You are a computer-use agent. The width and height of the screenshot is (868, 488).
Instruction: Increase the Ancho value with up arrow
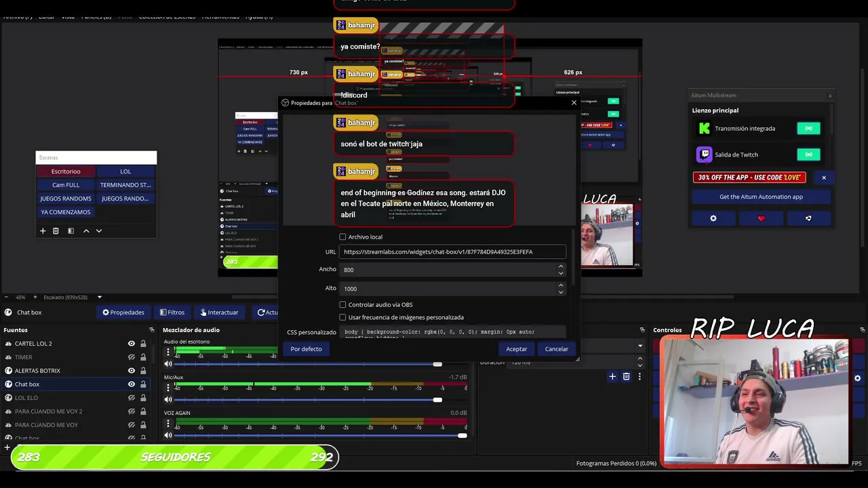[x=561, y=266]
